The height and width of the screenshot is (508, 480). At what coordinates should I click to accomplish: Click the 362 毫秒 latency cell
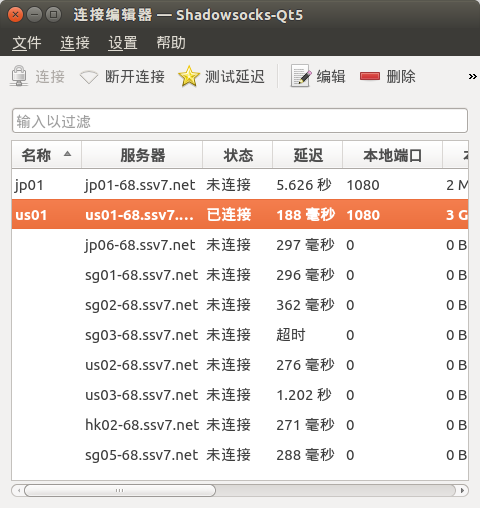305,305
